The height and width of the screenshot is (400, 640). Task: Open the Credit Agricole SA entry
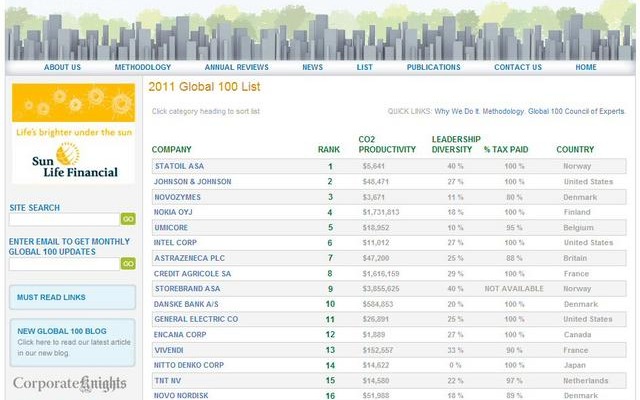click(192, 274)
